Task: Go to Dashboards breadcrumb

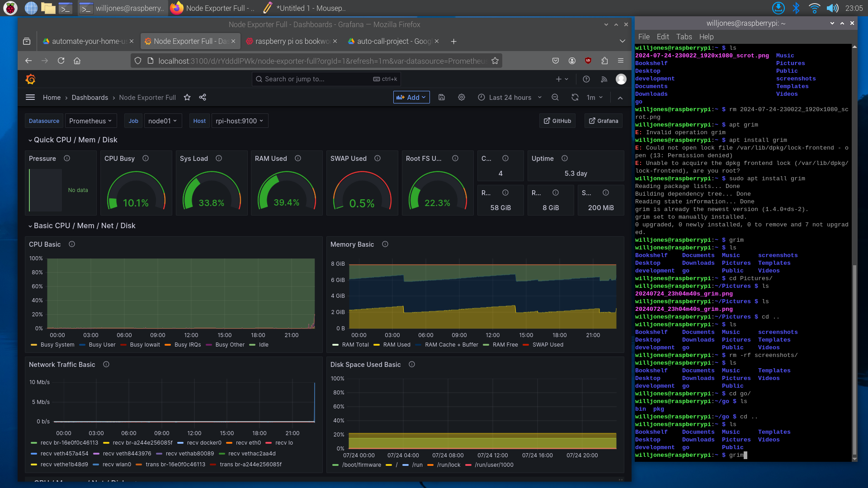Action: (90, 97)
